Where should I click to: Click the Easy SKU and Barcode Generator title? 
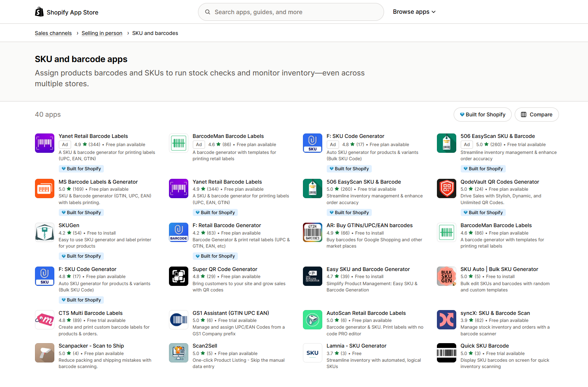[368, 269]
